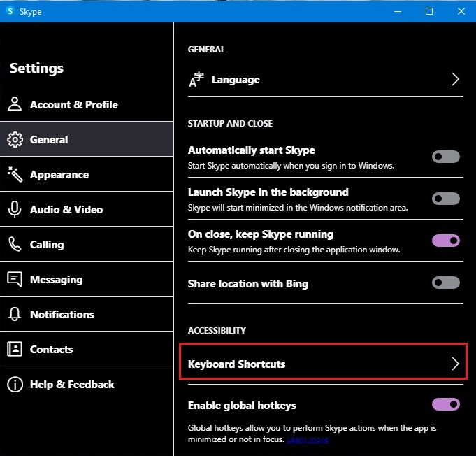Click the Settings title text

point(36,68)
